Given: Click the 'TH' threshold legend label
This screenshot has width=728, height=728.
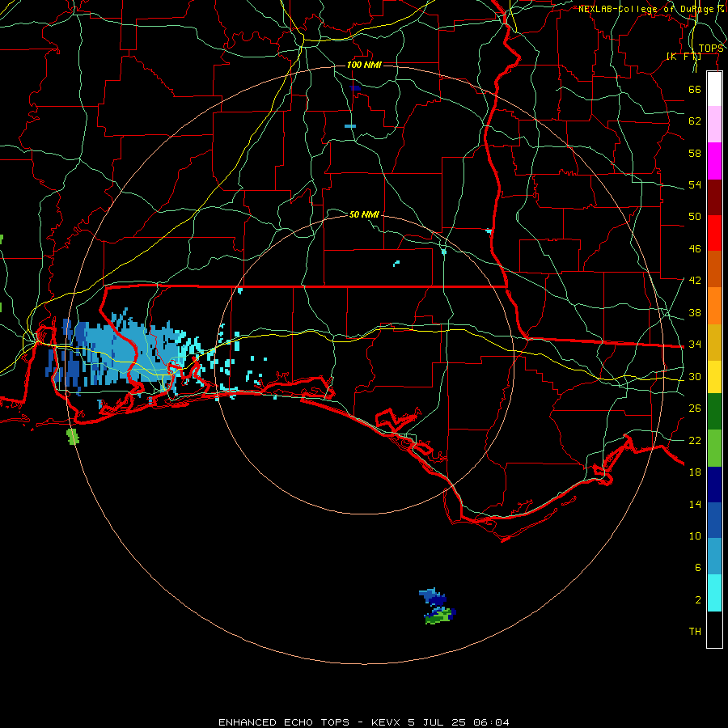Looking at the screenshot, I should pos(695,632).
